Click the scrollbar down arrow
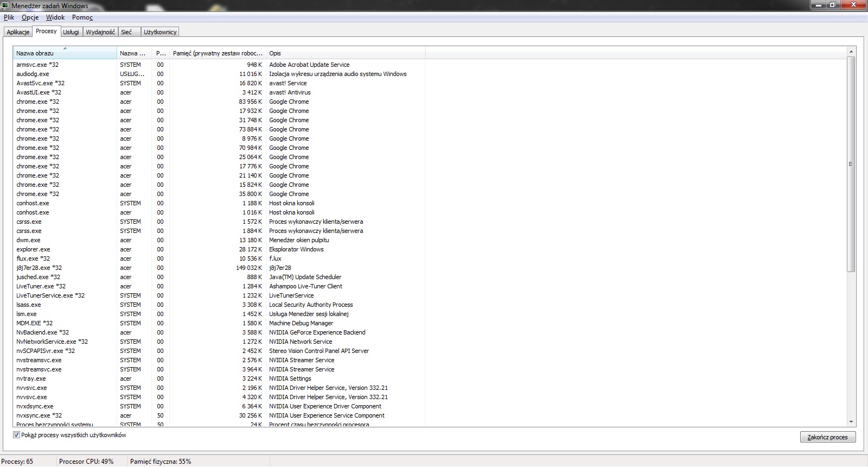The height and width of the screenshot is (467, 868). [x=851, y=421]
